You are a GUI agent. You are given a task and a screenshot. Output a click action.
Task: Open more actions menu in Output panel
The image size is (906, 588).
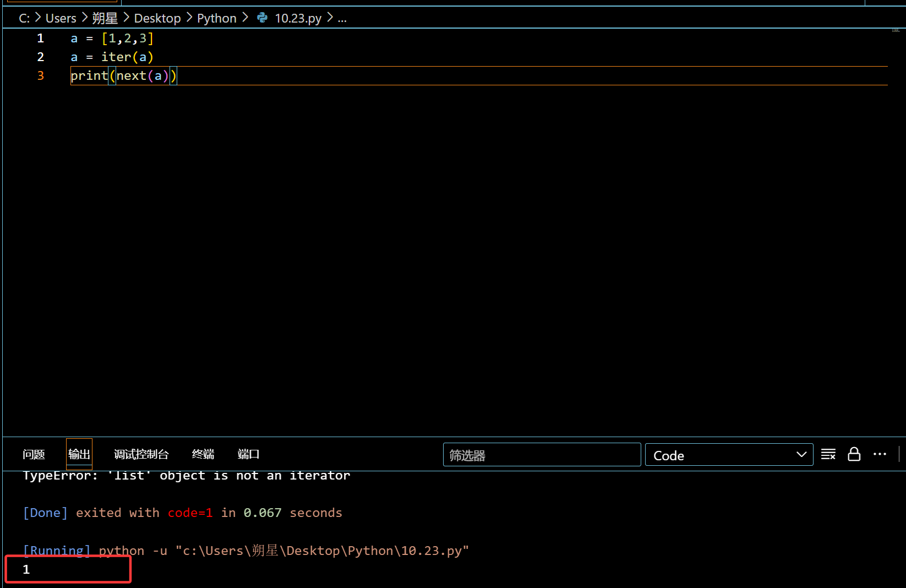tap(880, 454)
